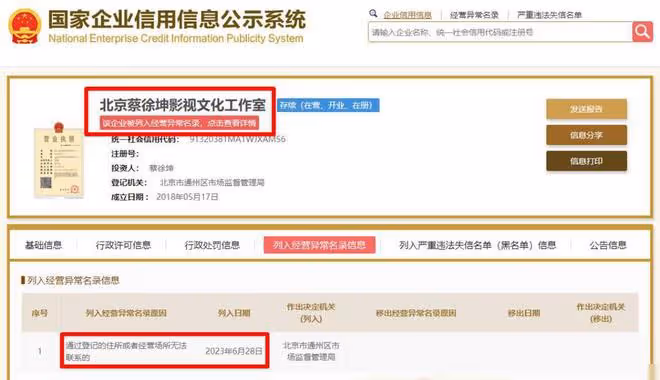This screenshot has height=380, width=660.
Task: Open the 基础信息 tab
Action: pos(43,245)
